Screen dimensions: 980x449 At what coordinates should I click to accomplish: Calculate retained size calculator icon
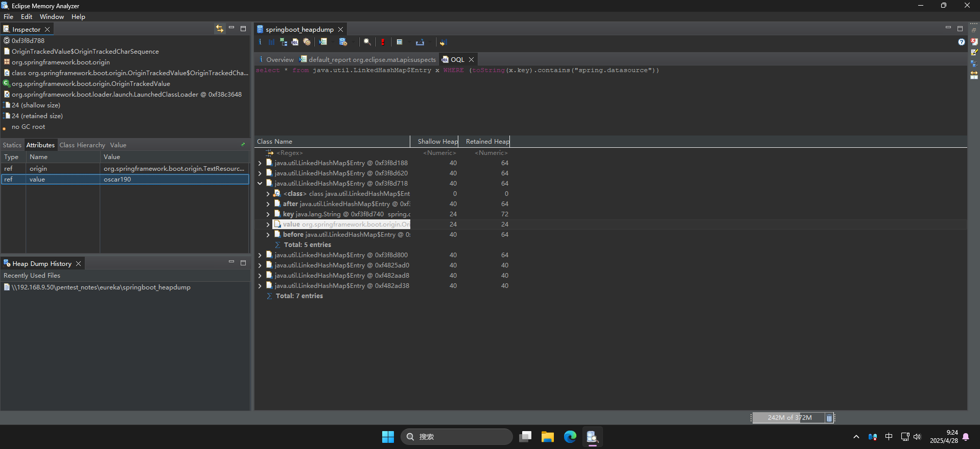pyautogui.click(x=400, y=42)
